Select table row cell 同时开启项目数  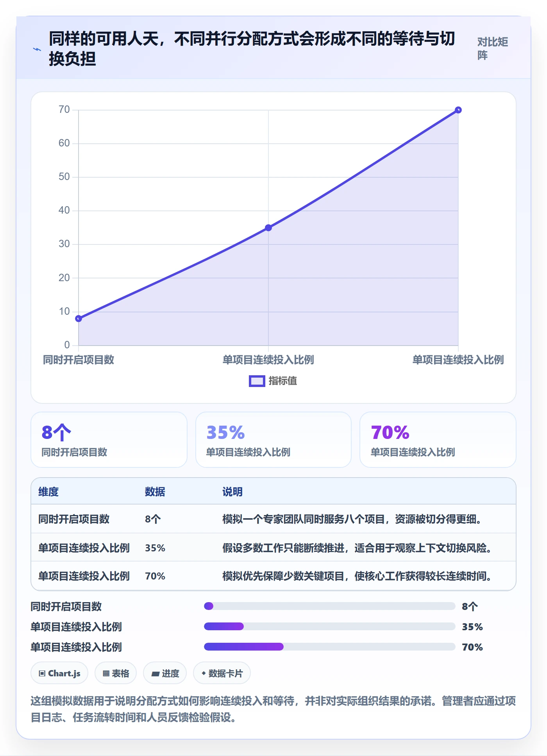[74, 519]
